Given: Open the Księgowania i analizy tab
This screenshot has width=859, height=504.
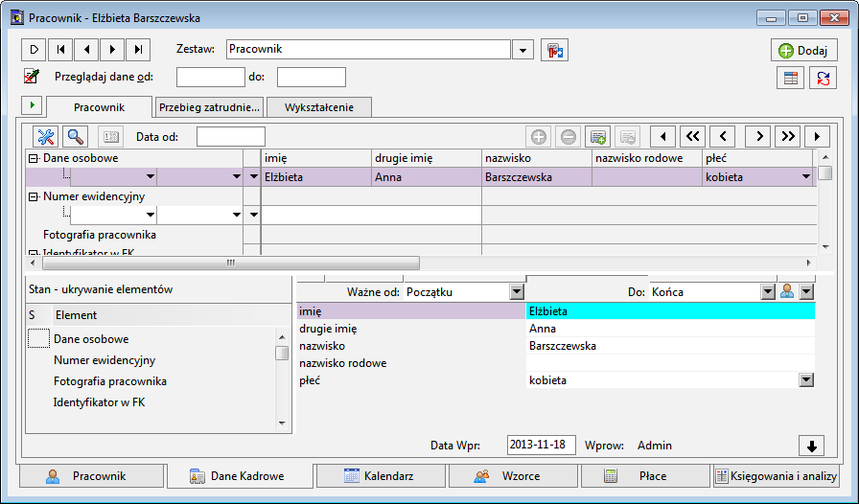Looking at the screenshot, I should click(777, 476).
